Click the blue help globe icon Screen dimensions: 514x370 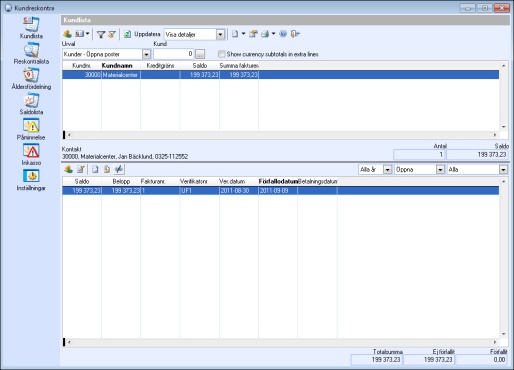coord(283,34)
